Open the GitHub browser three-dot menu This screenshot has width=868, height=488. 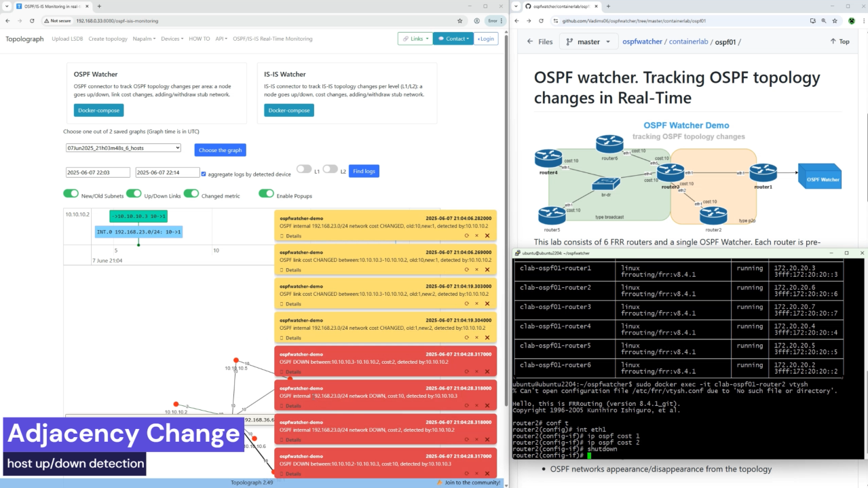click(x=863, y=21)
